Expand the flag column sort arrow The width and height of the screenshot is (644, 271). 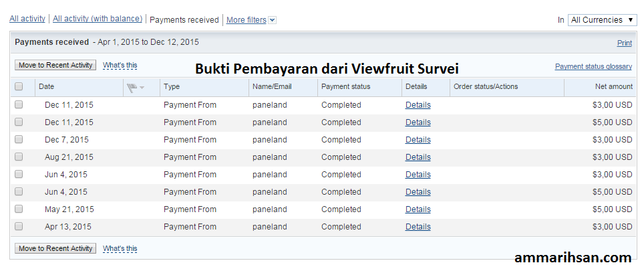tap(142, 88)
